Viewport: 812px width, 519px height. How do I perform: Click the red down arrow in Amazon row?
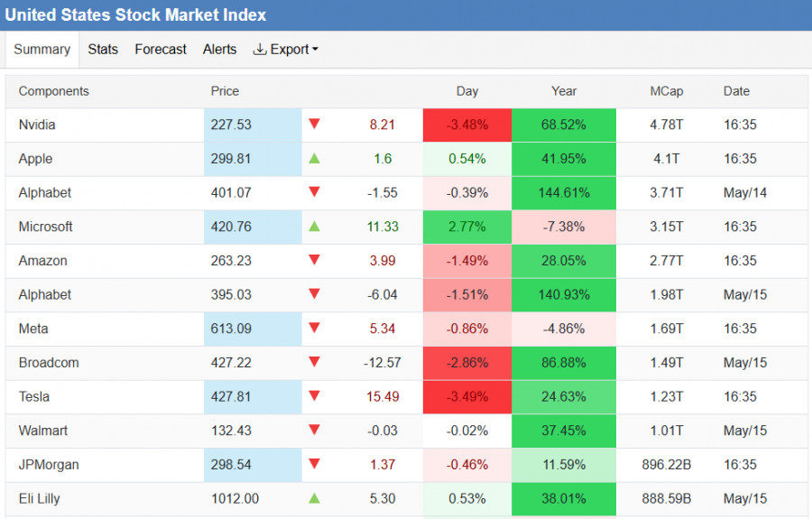[314, 260]
